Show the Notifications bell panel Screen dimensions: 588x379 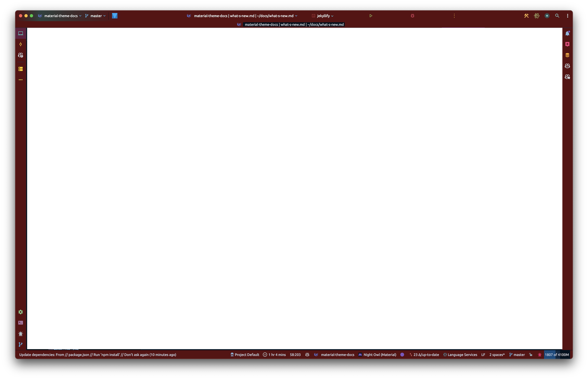point(567,33)
